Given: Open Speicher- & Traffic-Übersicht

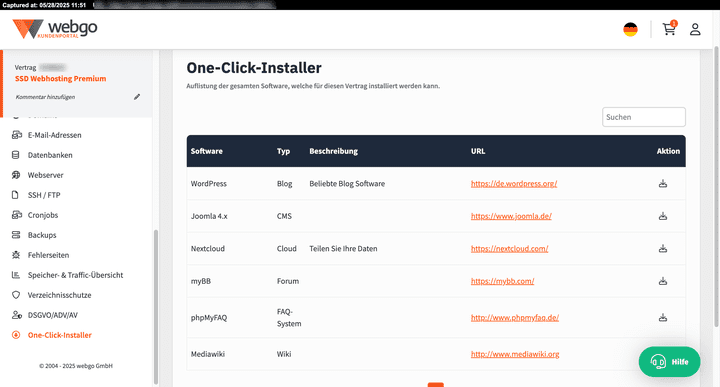Looking at the screenshot, I should tap(75, 275).
